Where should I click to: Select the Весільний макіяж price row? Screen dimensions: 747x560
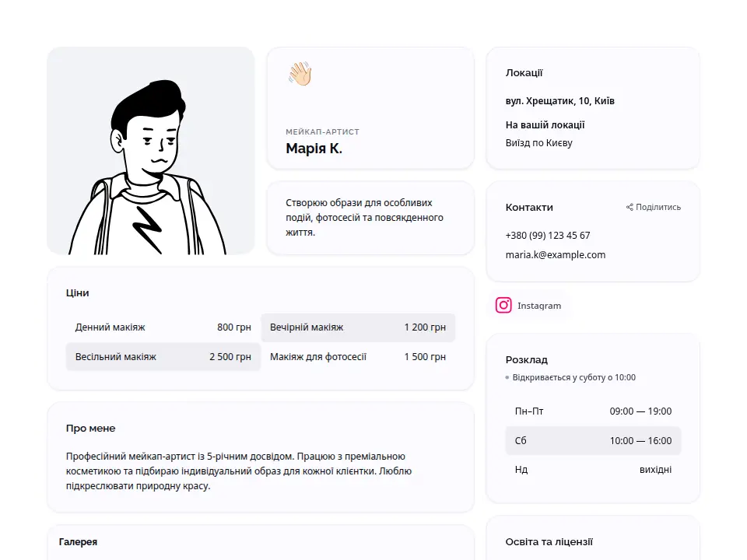(163, 357)
